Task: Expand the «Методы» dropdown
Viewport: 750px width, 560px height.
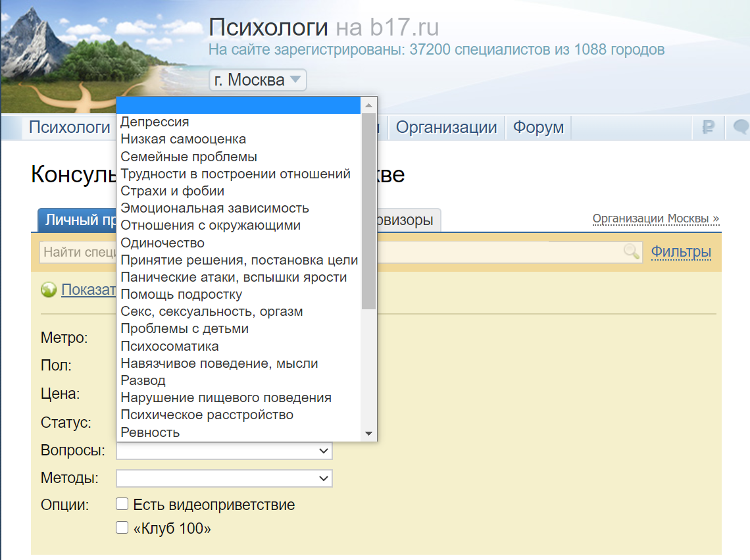Action: (224, 478)
